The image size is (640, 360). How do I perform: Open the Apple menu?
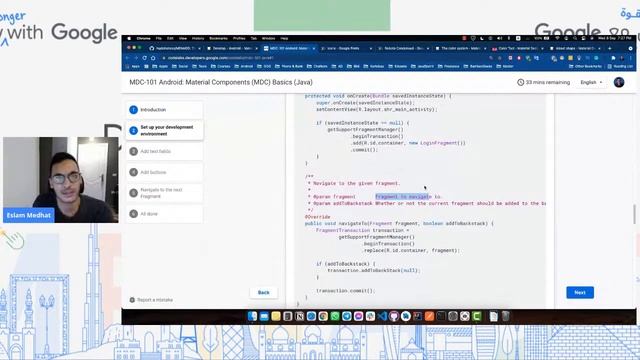pos(129,38)
